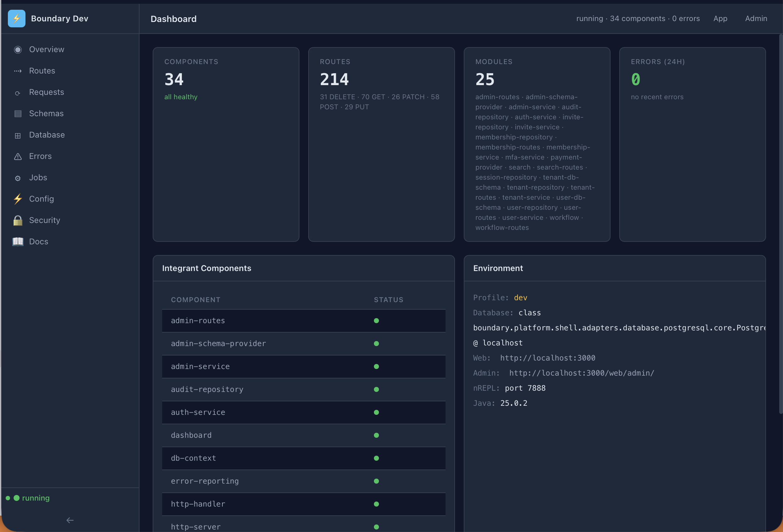Click the Docs open book icon
This screenshot has width=783, height=532.
pyautogui.click(x=18, y=242)
